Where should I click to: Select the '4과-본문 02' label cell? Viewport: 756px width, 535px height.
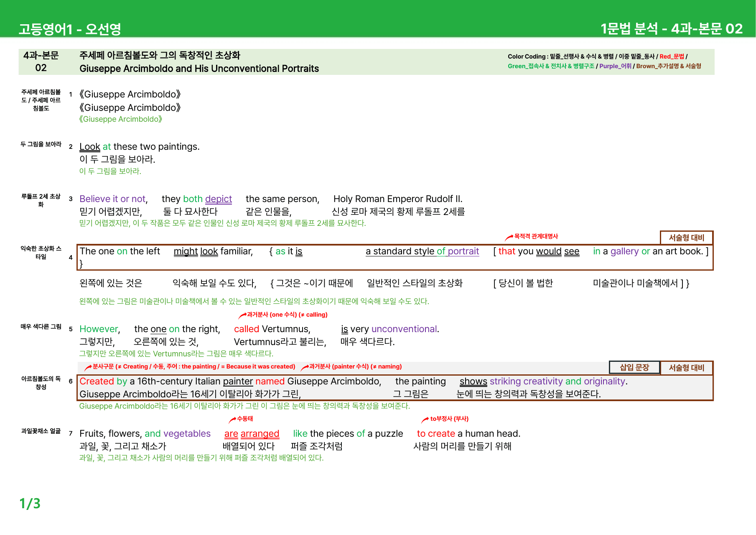[x=41, y=62]
